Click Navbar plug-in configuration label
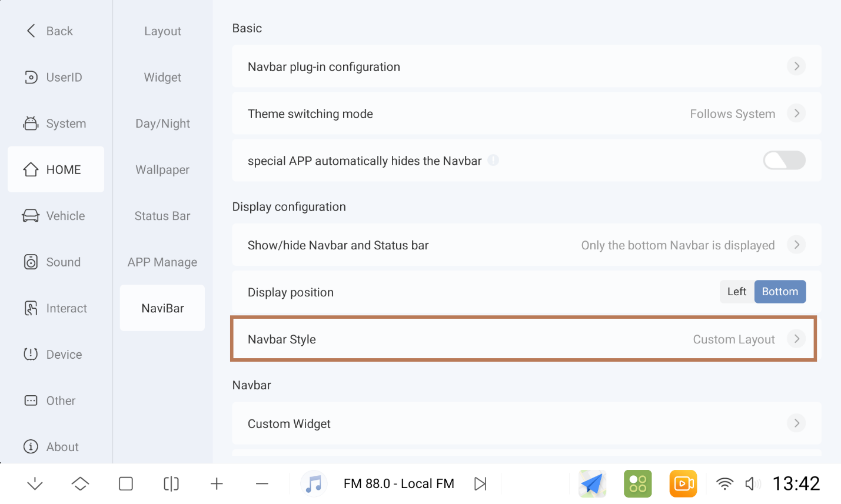Screen dimensions: 841x504 pyautogui.click(x=324, y=67)
